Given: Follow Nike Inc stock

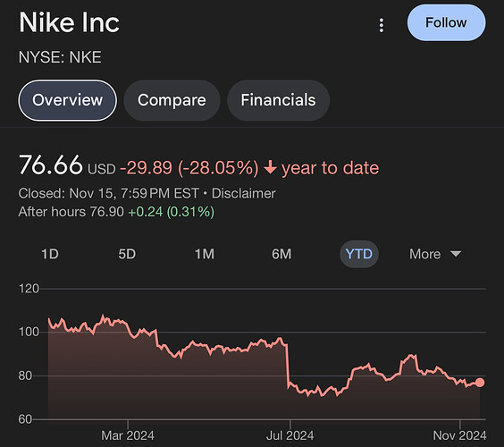Looking at the screenshot, I should coord(446,23).
